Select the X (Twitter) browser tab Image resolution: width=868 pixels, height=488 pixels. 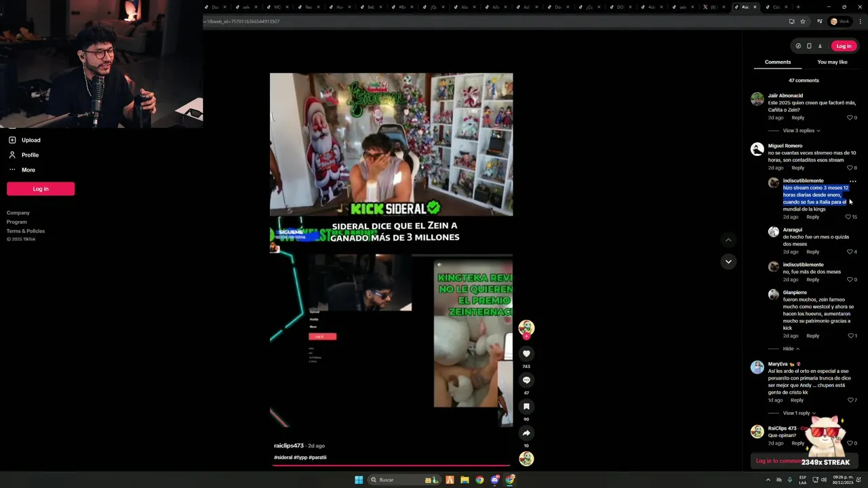[715, 7]
